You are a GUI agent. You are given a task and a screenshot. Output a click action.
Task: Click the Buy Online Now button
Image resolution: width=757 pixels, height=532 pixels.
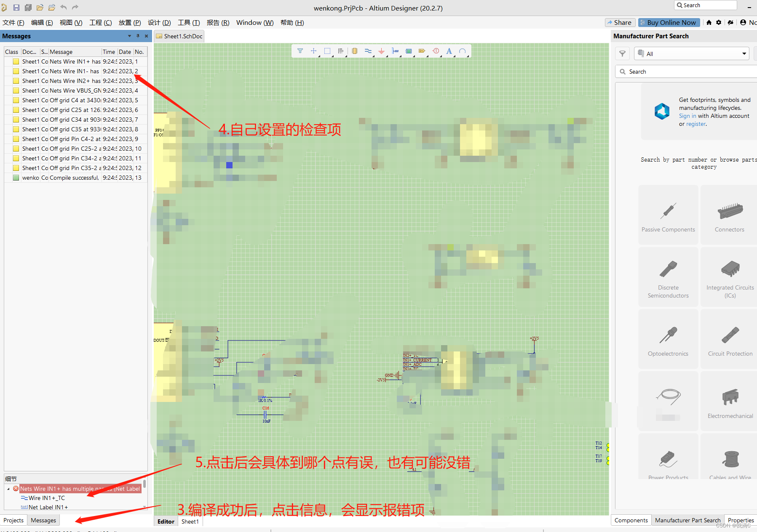669,22
